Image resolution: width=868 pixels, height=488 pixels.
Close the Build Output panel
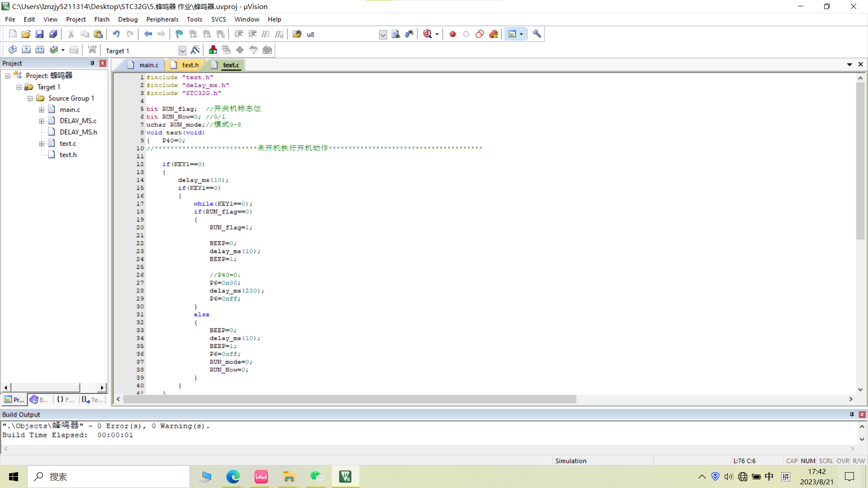click(x=862, y=414)
